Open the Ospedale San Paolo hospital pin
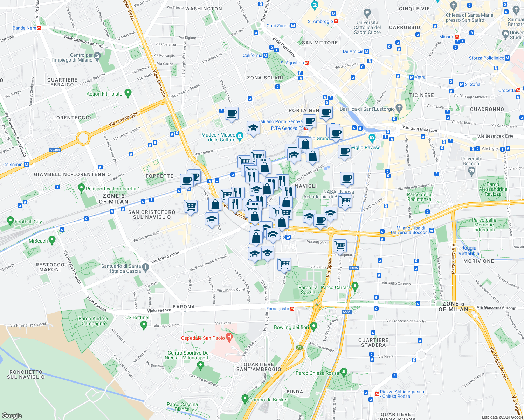Screen dimensions: 524x420 tap(229, 338)
